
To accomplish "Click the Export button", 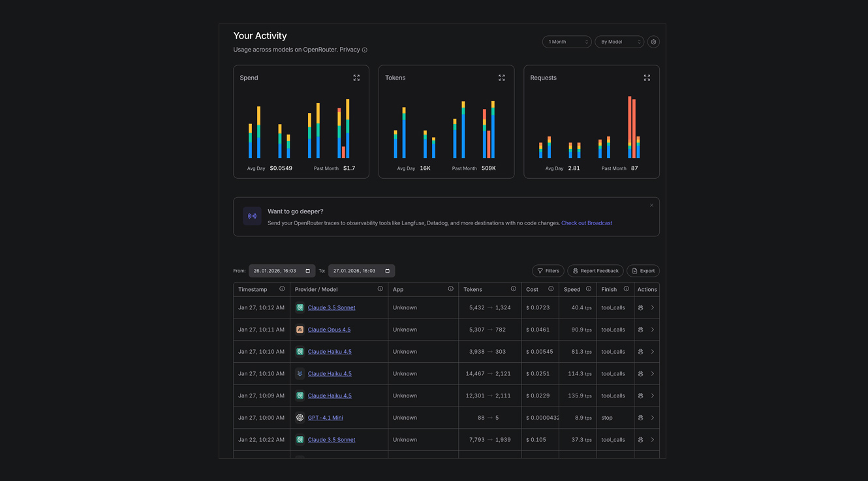I will coord(643,271).
